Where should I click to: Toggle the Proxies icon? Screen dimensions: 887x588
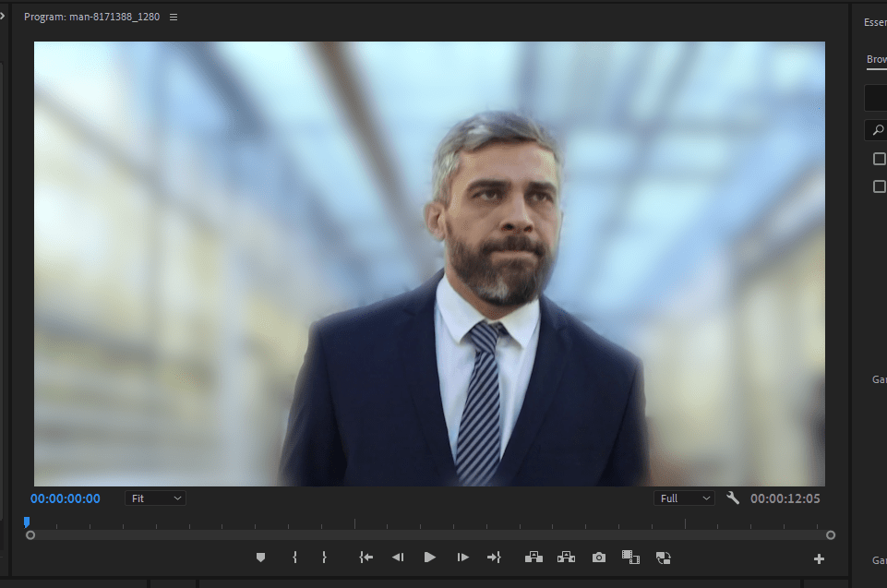coord(663,558)
